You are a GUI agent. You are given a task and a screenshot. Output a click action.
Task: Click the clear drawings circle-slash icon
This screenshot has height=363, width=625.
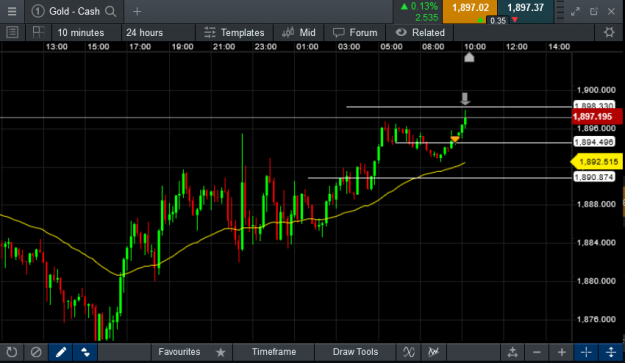click(x=36, y=352)
